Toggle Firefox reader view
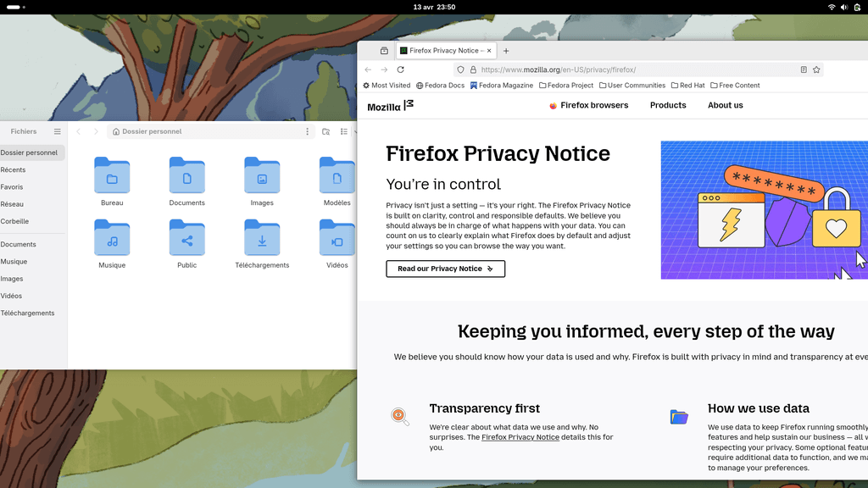Screen dimensions: 868x488 click(x=804, y=69)
